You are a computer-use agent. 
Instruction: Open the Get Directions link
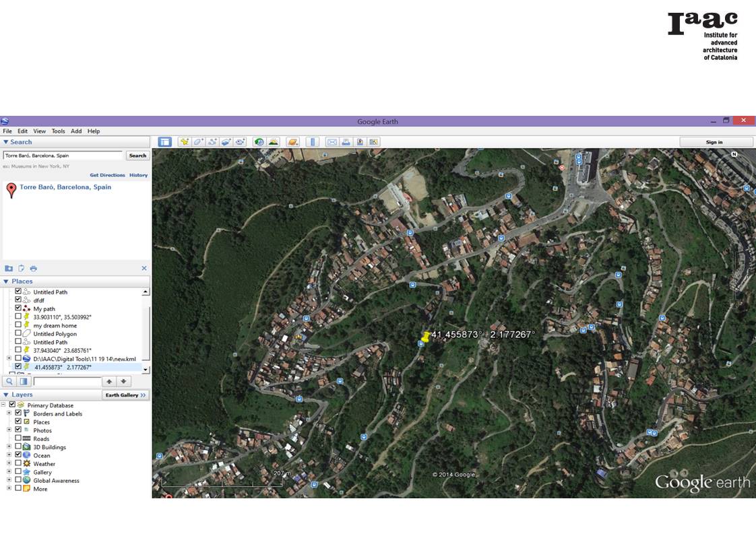(x=107, y=175)
